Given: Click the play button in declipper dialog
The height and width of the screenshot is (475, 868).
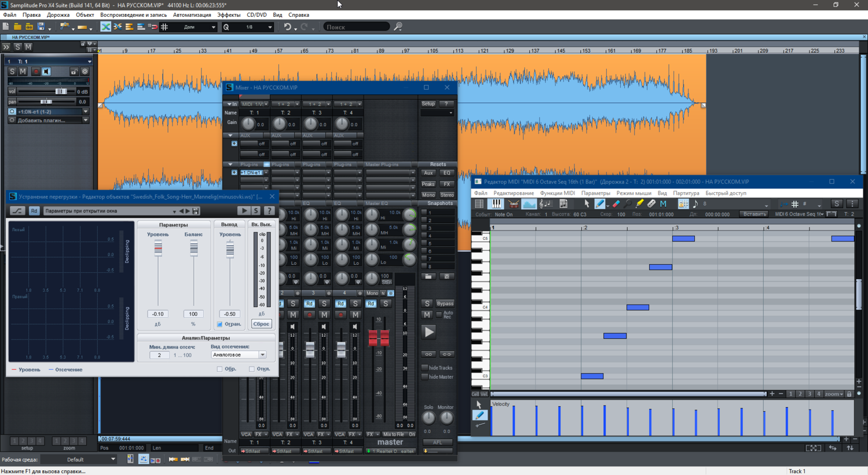Looking at the screenshot, I should (x=244, y=211).
